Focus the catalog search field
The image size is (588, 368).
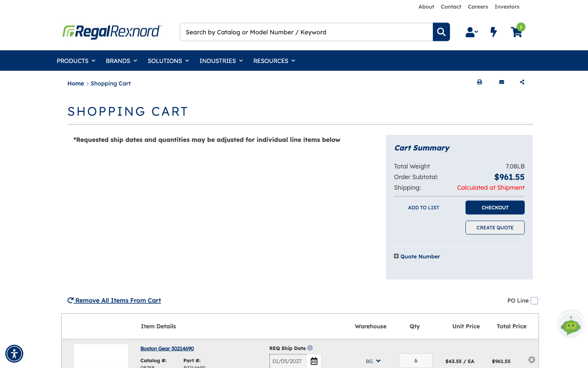click(306, 32)
